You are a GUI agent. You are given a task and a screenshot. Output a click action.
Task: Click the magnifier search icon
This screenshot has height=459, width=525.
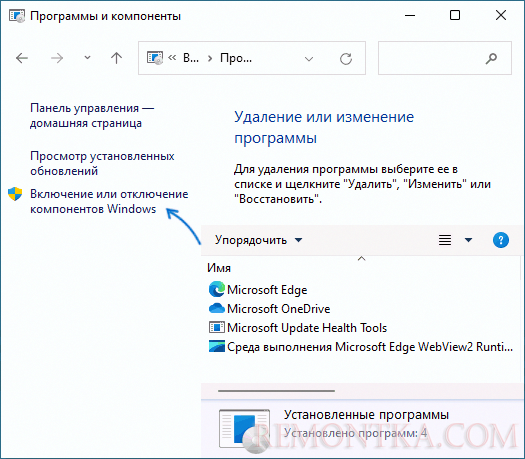click(491, 59)
